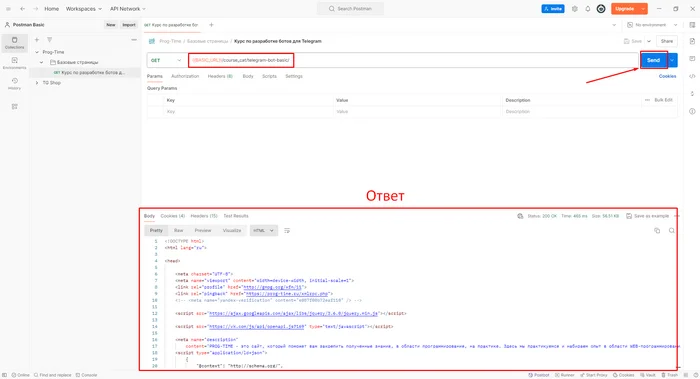This screenshot has height=379, width=700.
Task: Open a new request tab with the plus icon
Action: (x=211, y=25)
